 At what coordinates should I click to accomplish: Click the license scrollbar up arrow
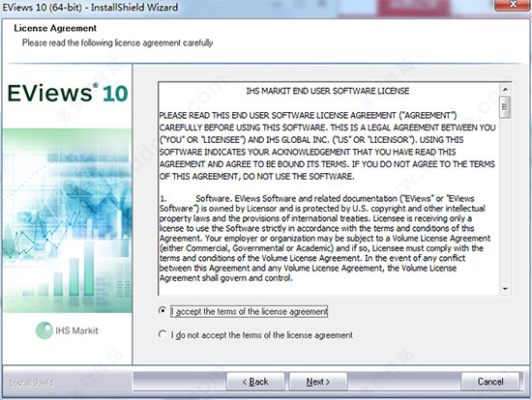(x=505, y=89)
